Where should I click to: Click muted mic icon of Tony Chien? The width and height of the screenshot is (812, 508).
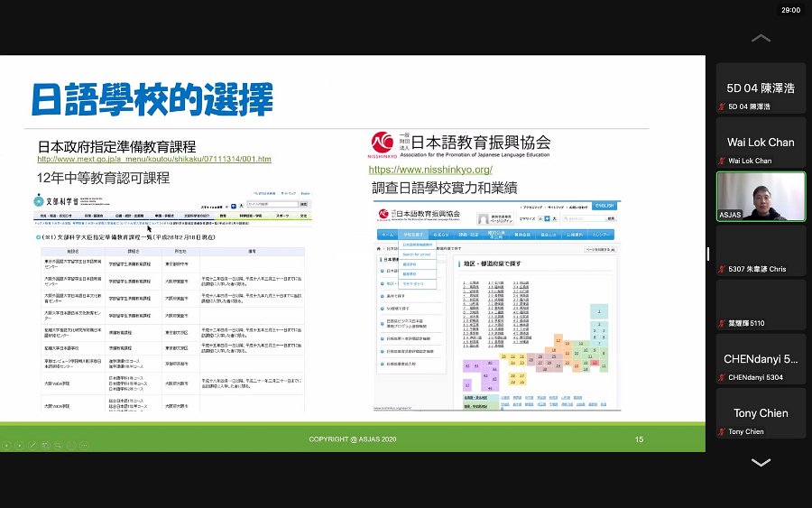click(x=722, y=432)
